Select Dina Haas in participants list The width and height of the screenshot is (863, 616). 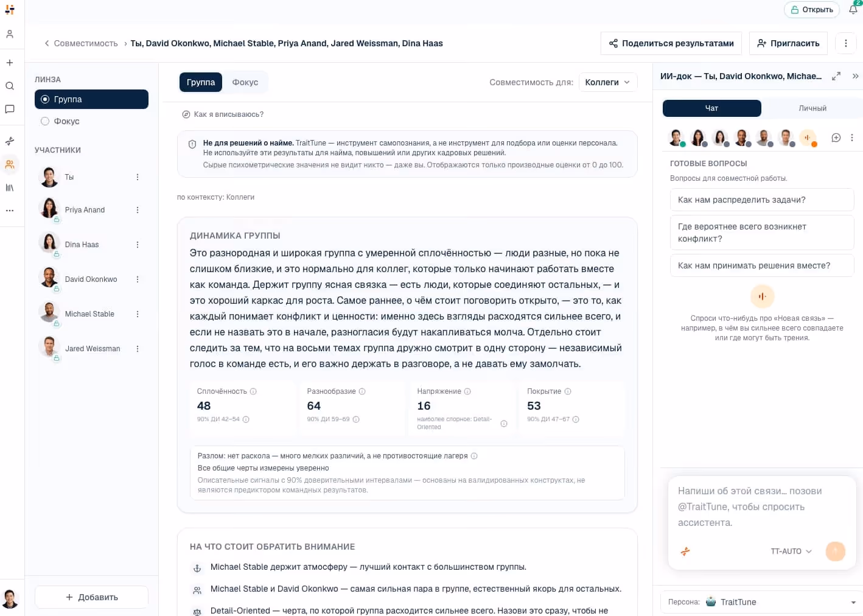[82, 245]
